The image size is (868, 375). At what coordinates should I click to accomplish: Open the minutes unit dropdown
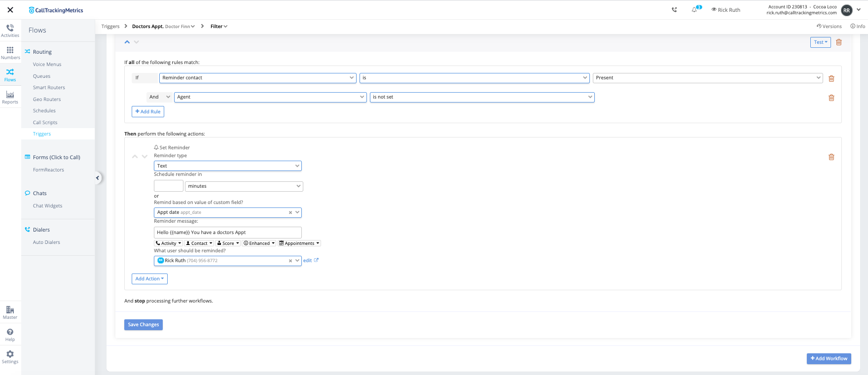[x=244, y=186]
